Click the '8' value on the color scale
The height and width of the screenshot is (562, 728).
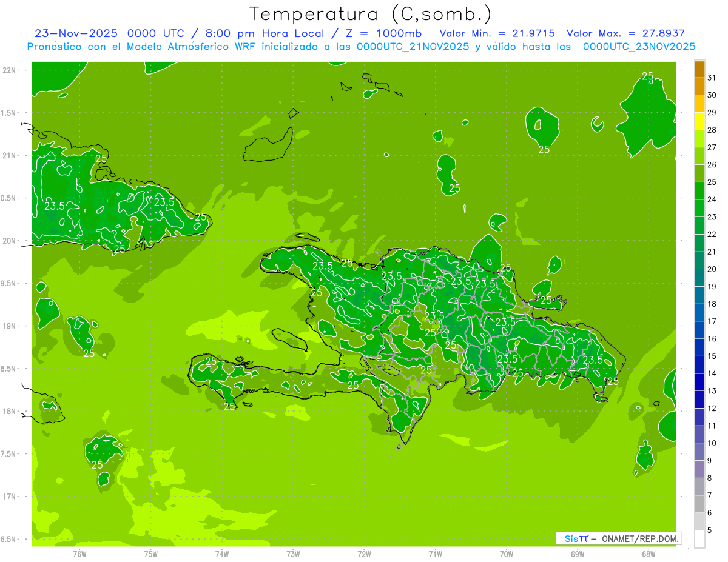710,478
